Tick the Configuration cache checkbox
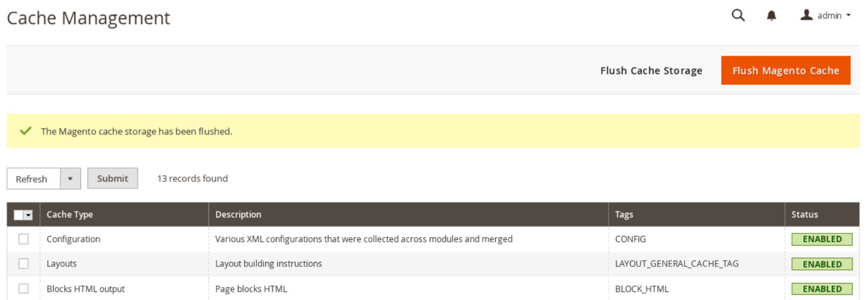 click(x=24, y=239)
